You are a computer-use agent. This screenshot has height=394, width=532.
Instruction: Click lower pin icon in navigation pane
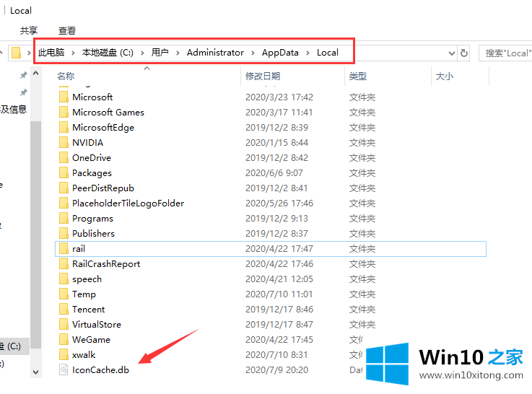[23, 92]
